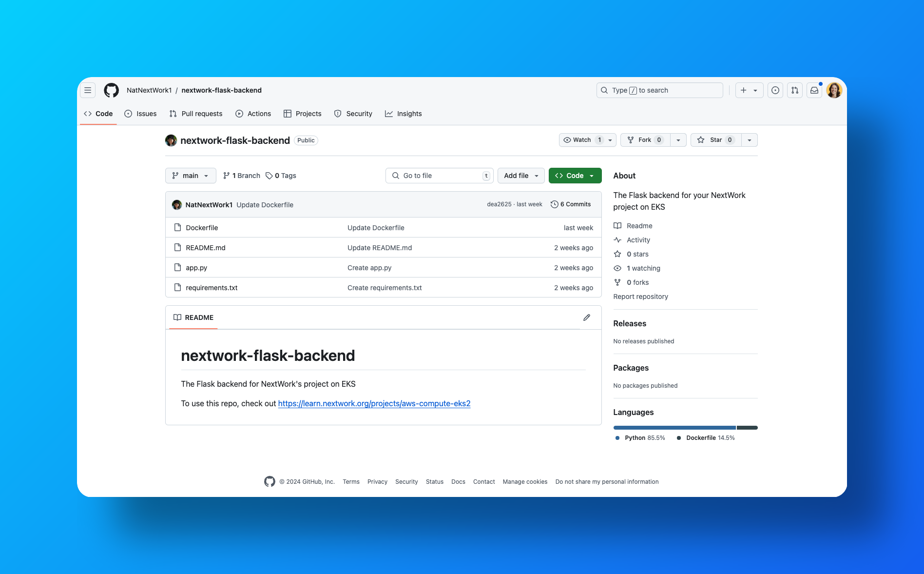Expand the Add file dropdown

[521, 176]
